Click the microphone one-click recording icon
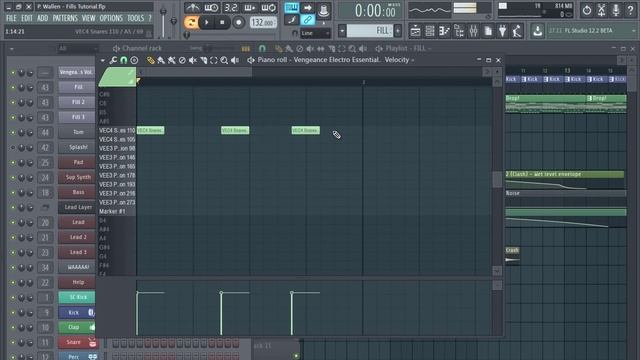The height and width of the screenshot is (360, 640). tap(616, 10)
